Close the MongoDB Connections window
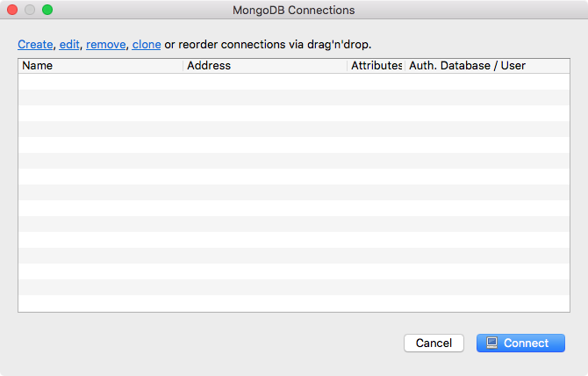This screenshot has height=376, width=588. click(x=12, y=11)
